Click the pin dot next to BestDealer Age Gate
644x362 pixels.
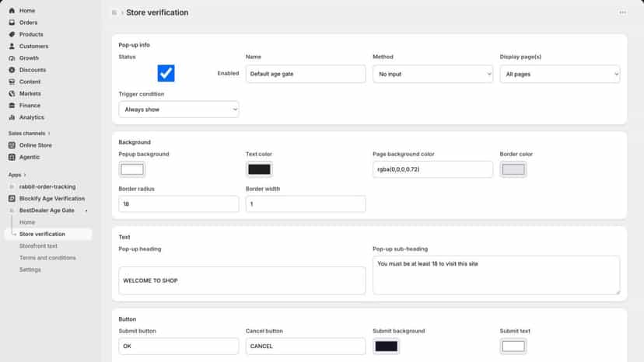point(86,211)
